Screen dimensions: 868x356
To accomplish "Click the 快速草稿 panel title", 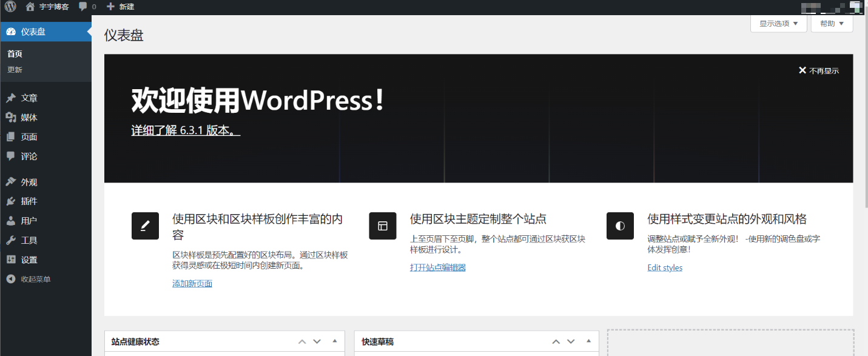I will pyautogui.click(x=377, y=342).
